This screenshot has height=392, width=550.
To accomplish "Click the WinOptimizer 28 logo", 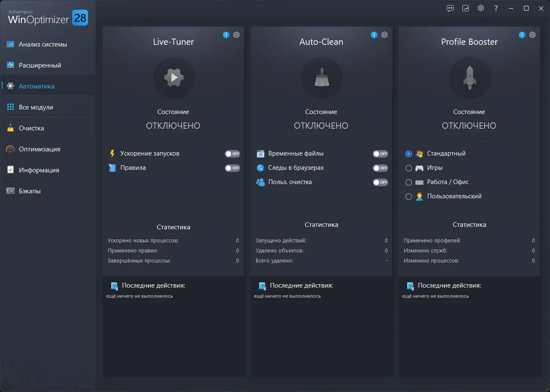I will [x=48, y=18].
